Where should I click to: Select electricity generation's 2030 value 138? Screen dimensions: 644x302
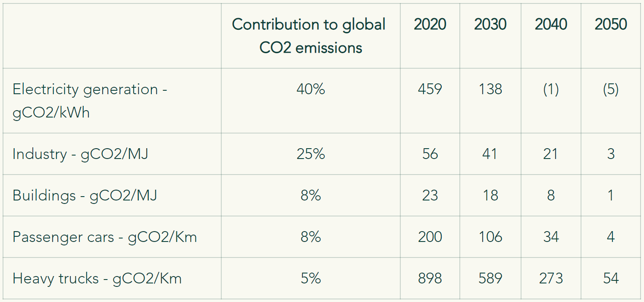490,89
